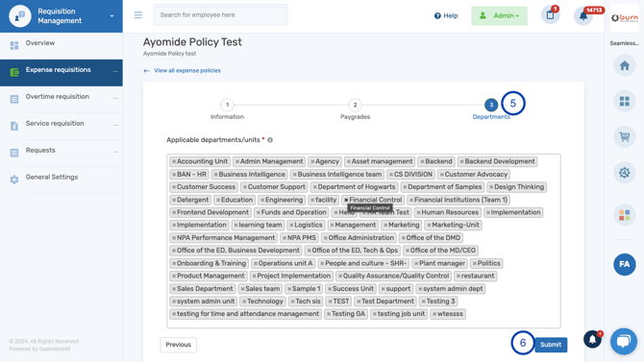Open General Settings in the sidebar
This screenshot has height=362, width=644.
[x=62, y=180]
